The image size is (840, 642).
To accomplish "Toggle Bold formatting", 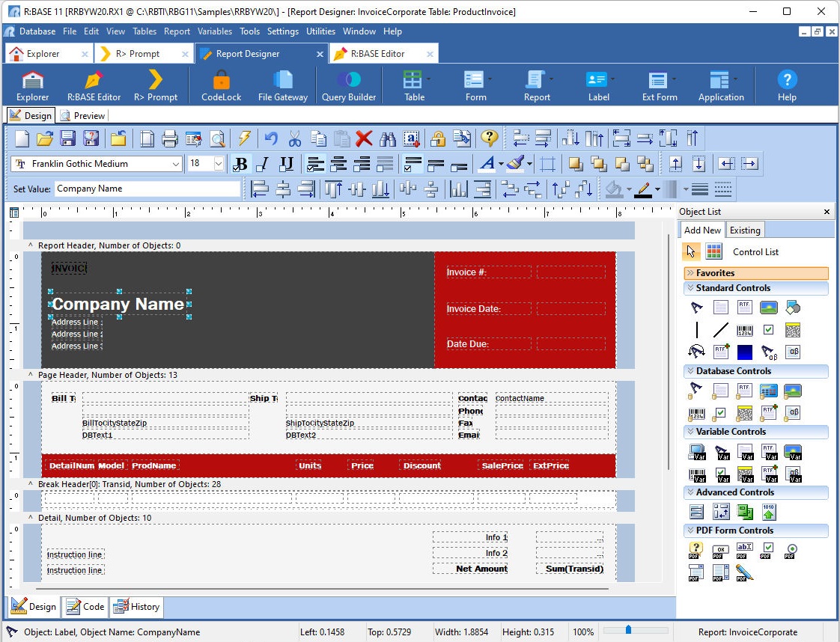I will (x=240, y=164).
